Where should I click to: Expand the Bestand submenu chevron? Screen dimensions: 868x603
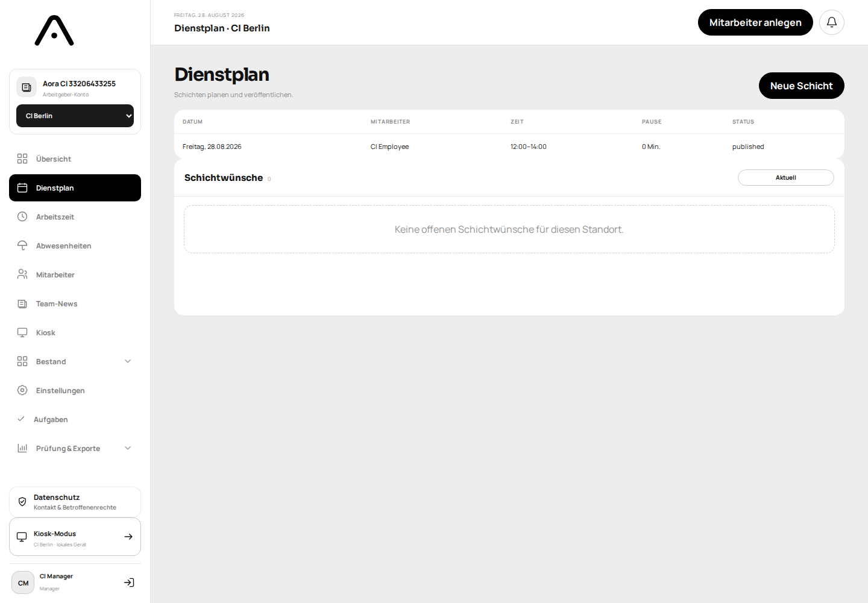128,361
